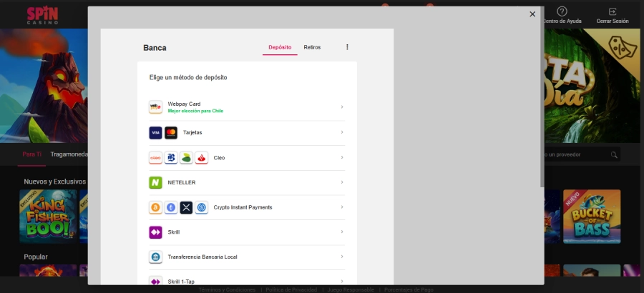Screen dimensions: 644x293
Task: Click the Transferencia Bancaria Local bank icon
Action: pos(155,257)
